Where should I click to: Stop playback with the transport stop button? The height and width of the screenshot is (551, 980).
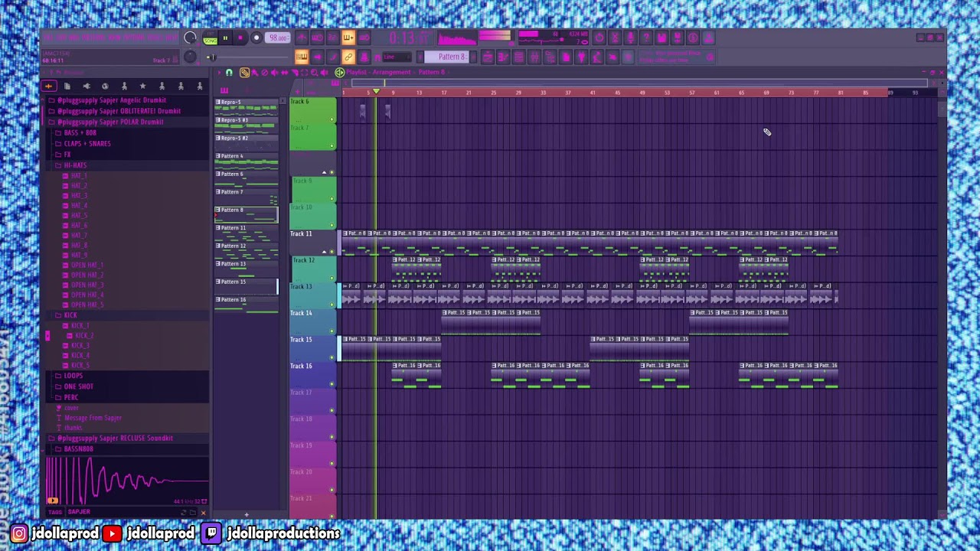coord(240,37)
